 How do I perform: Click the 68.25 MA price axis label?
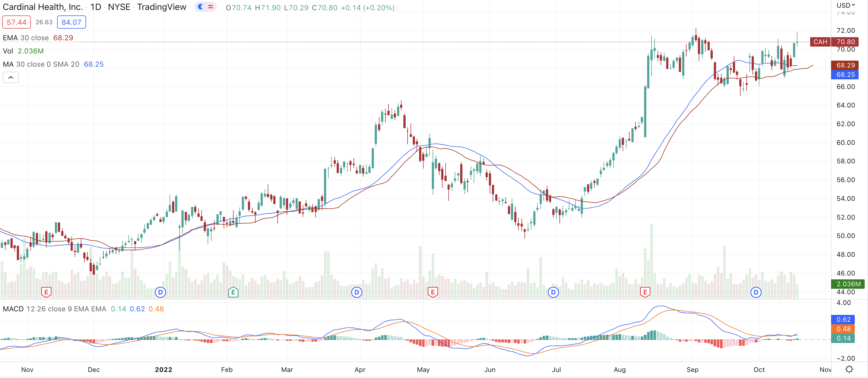(x=845, y=74)
